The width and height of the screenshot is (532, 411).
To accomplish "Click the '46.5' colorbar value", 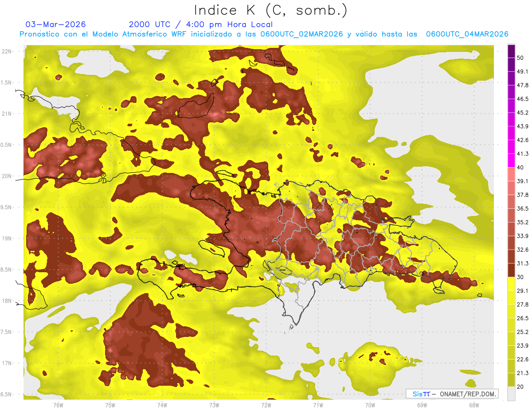I will 523,99.
